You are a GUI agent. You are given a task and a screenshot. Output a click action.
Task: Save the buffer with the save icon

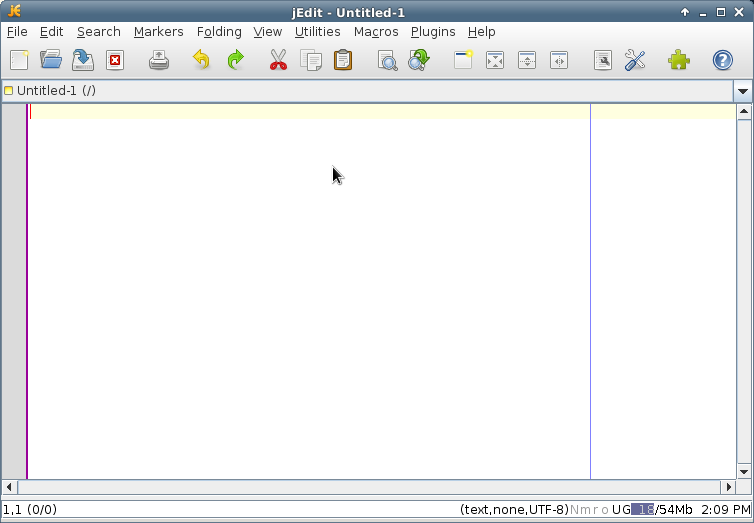(83, 61)
